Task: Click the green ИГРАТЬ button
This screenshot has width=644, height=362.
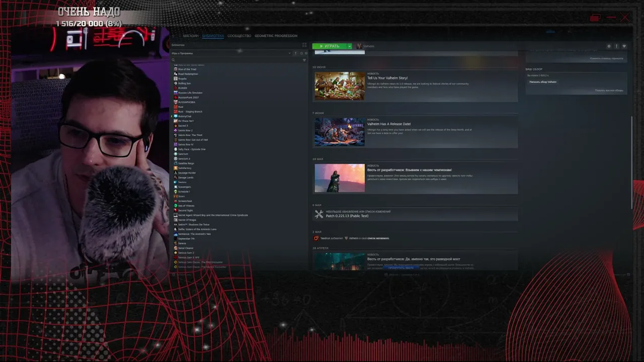Action: point(330,46)
